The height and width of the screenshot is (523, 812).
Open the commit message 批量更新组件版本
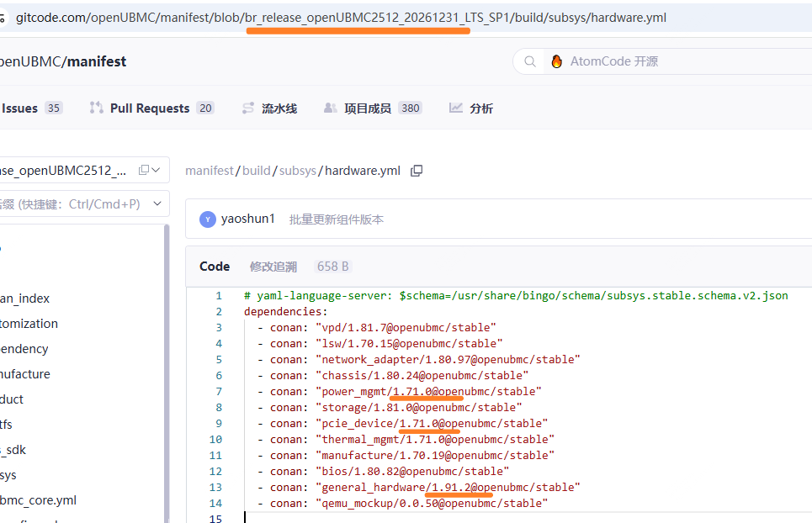point(337,219)
